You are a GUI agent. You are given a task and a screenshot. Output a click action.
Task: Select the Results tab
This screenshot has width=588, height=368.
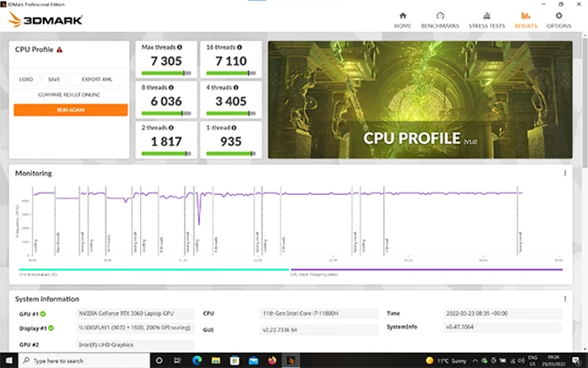coord(526,20)
